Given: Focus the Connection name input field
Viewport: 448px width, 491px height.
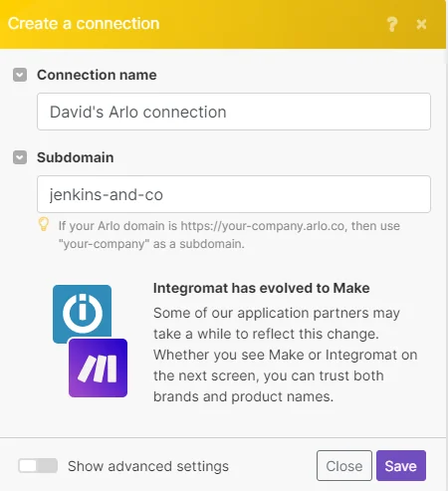Looking at the screenshot, I should pos(234,112).
